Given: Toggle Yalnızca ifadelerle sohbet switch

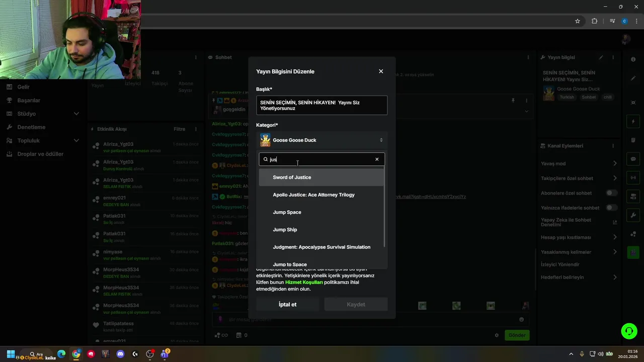Looking at the screenshot, I should point(611,208).
